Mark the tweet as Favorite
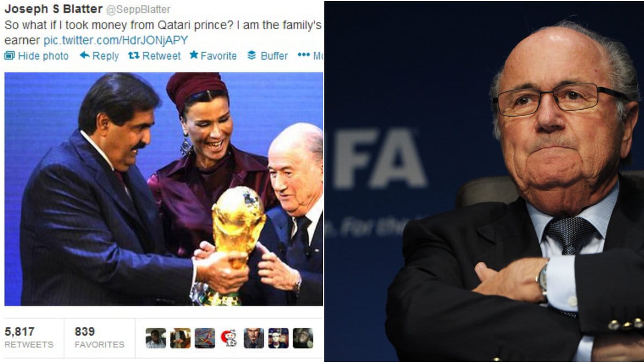Viewport: 644px width, 363px height. pos(213,56)
